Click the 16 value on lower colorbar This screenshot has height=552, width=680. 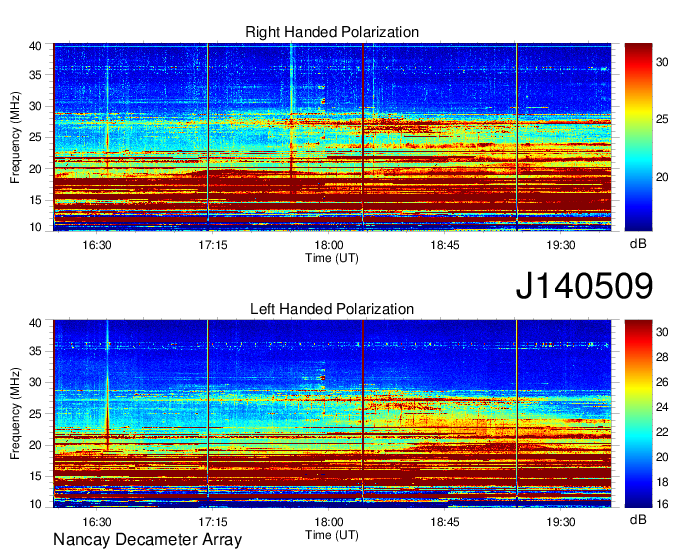tap(662, 504)
